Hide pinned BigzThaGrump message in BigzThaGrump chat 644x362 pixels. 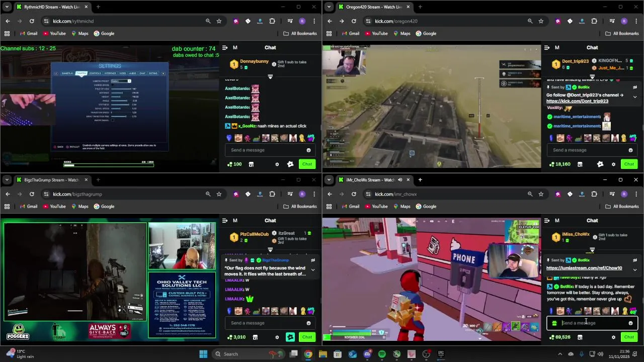[x=313, y=260]
